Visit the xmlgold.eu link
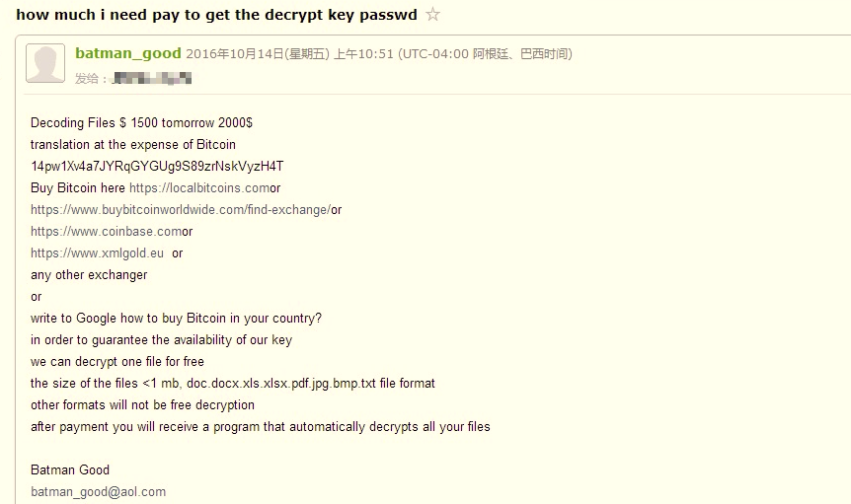The height and width of the screenshot is (504, 851). coord(97,253)
